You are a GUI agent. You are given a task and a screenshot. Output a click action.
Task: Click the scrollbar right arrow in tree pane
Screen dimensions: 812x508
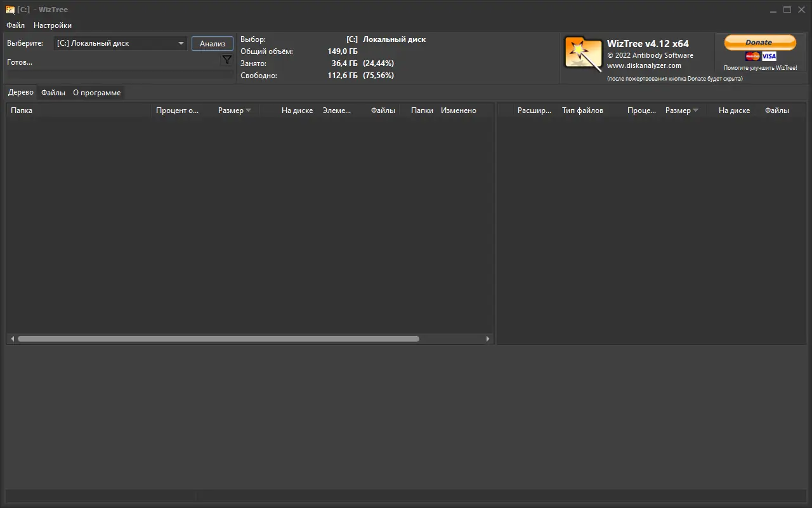click(488, 339)
